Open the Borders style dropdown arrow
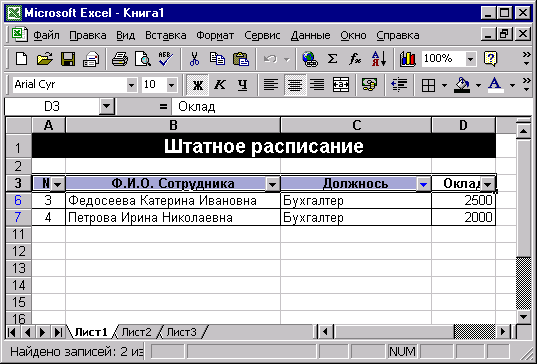 tap(445, 85)
